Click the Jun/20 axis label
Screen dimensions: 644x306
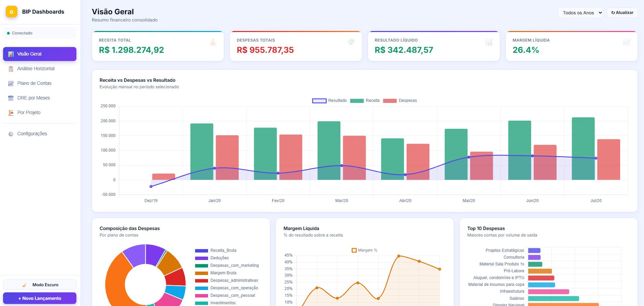[x=532, y=201]
